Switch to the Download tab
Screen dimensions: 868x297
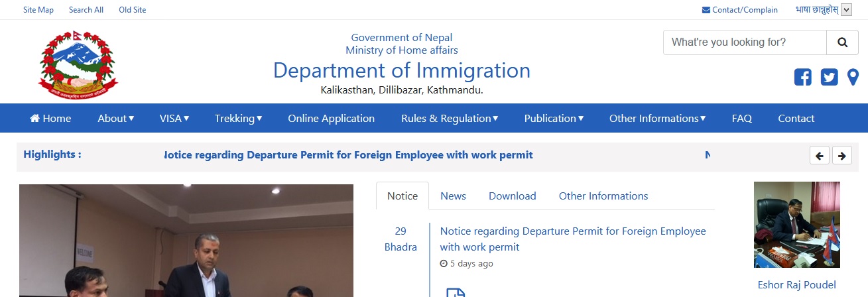512,196
